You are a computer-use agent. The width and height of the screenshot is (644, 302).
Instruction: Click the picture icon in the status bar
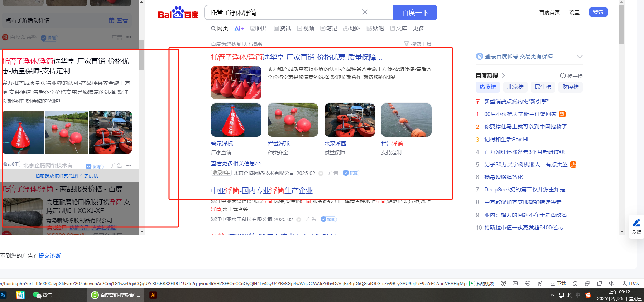coord(515,284)
